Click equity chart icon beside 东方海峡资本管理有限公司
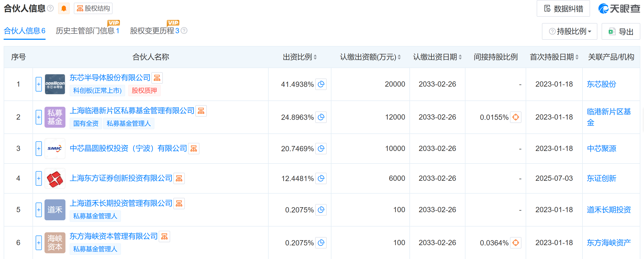Image resolution: width=644 pixels, height=259 pixels. pos(165,236)
